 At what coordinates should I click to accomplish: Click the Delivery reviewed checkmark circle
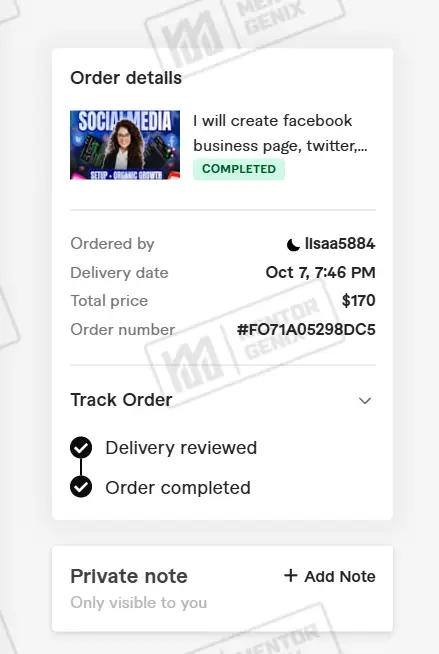[x=81, y=448]
